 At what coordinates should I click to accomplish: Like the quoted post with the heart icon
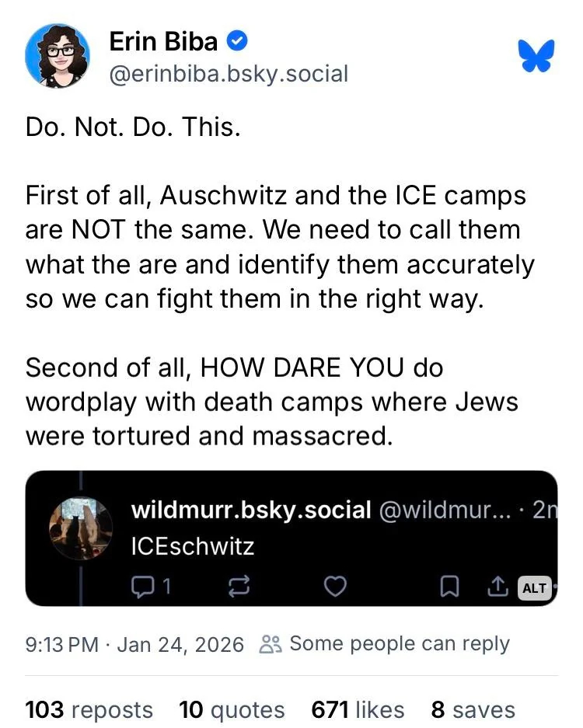[x=334, y=587]
